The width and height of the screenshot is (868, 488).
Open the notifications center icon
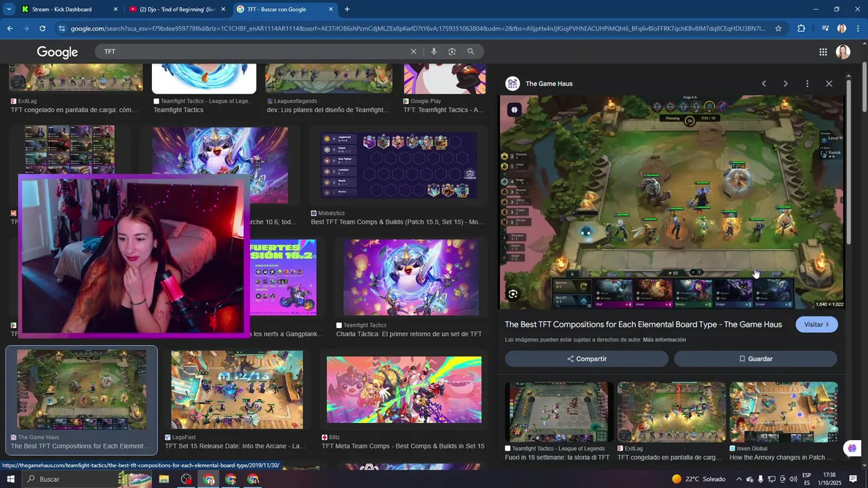point(853,479)
